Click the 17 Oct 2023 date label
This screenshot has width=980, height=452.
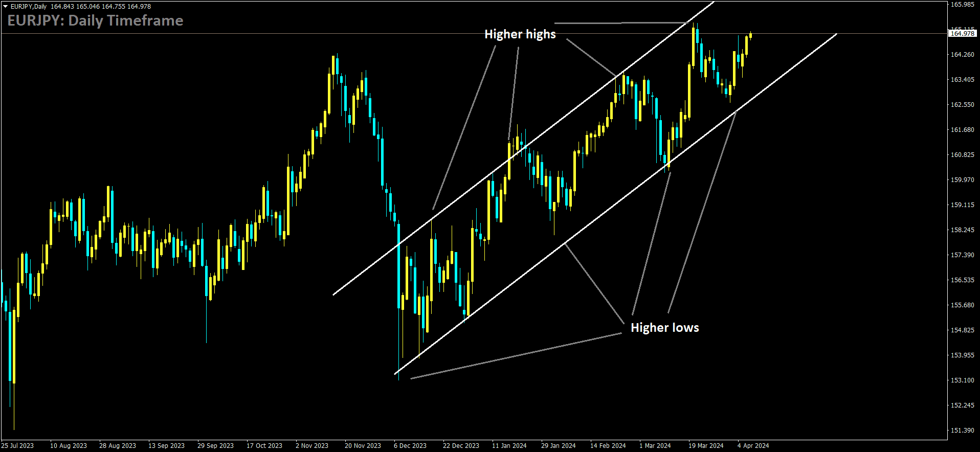[x=264, y=446]
